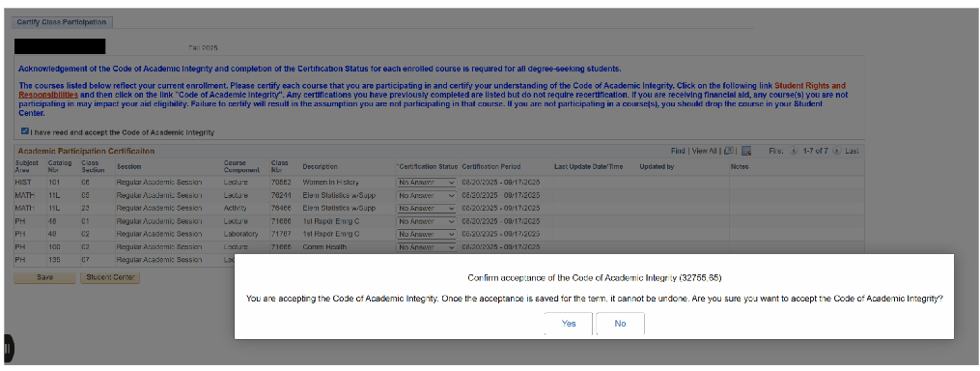
Task: Confirm acceptance with the Yes button
Action: click(568, 324)
